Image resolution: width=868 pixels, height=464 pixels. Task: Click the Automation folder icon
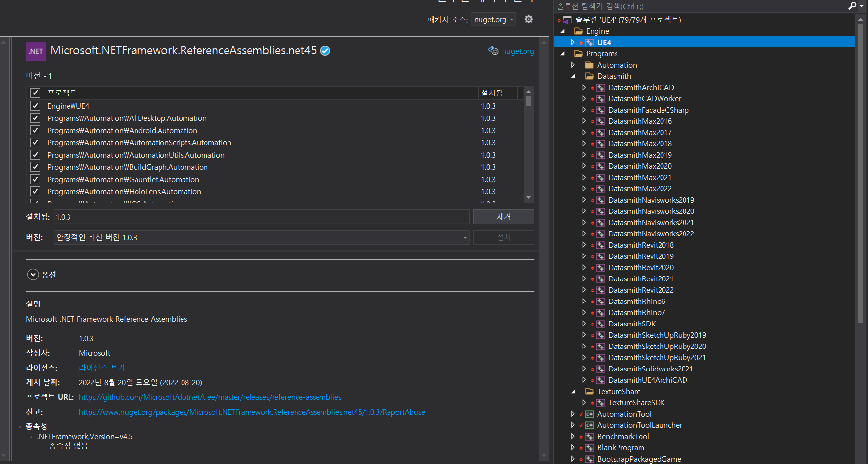pyautogui.click(x=589, y=65)
